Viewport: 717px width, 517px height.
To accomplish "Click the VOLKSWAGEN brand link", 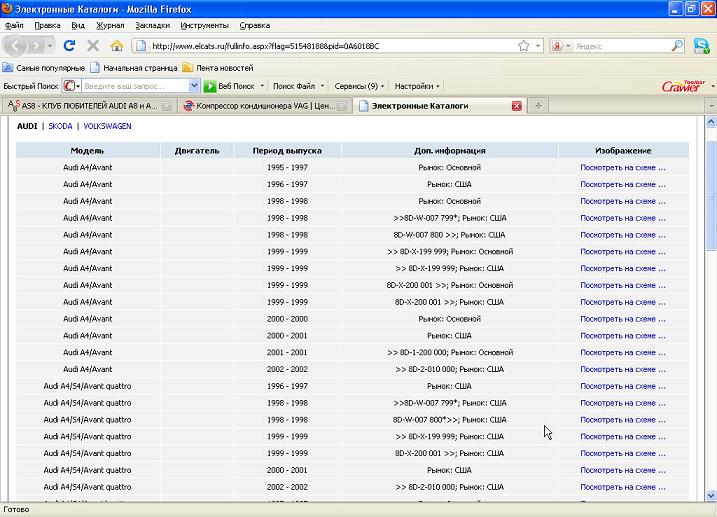I will (x=107, y=126).
